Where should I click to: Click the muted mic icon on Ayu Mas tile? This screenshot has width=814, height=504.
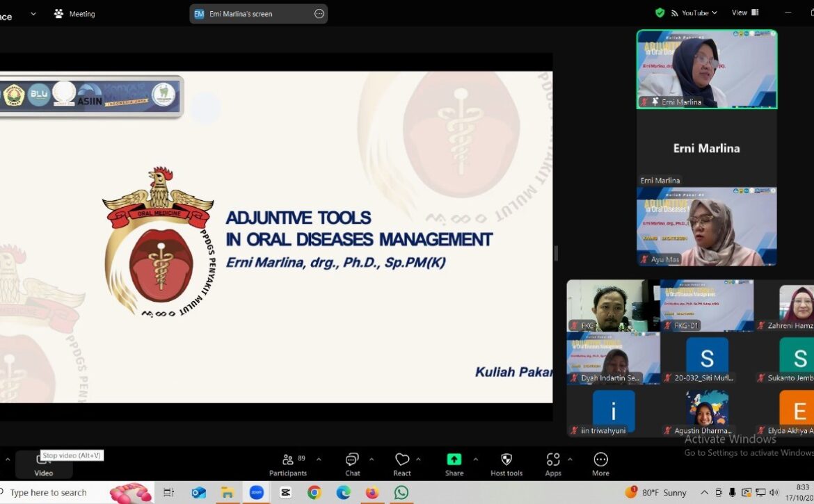645,259
